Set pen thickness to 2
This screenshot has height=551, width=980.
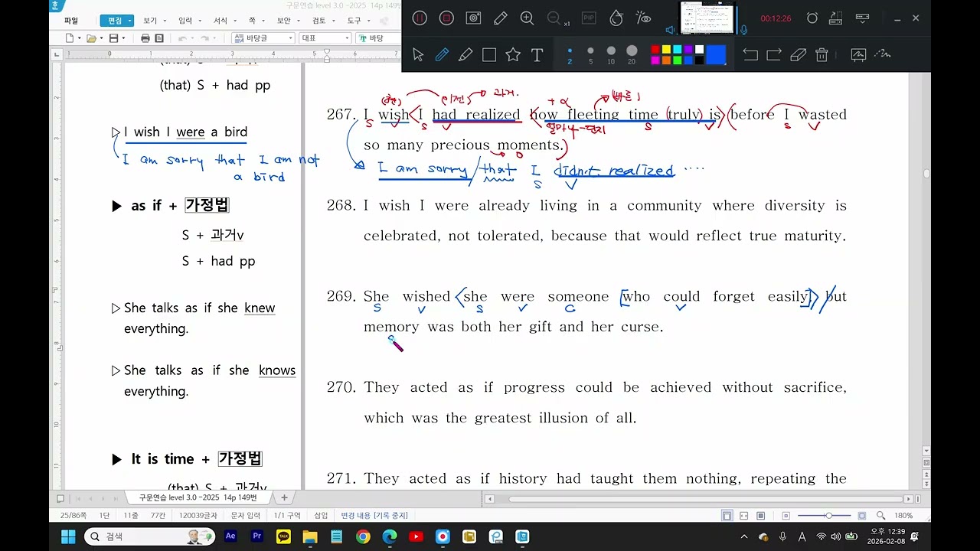(570, 54)
